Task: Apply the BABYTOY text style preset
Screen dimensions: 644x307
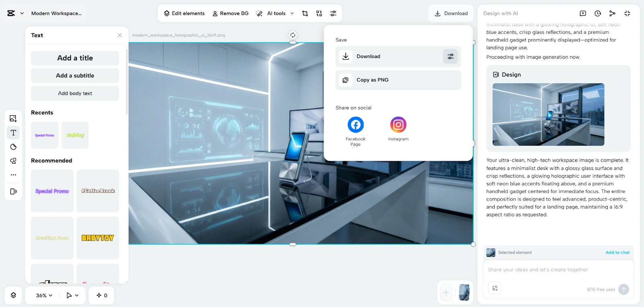Action: pos(98,238)
